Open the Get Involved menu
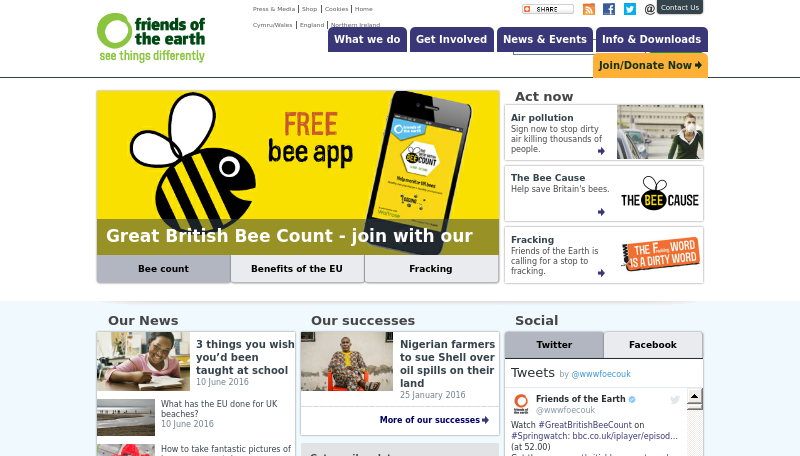800x456 pixels. 452,39
